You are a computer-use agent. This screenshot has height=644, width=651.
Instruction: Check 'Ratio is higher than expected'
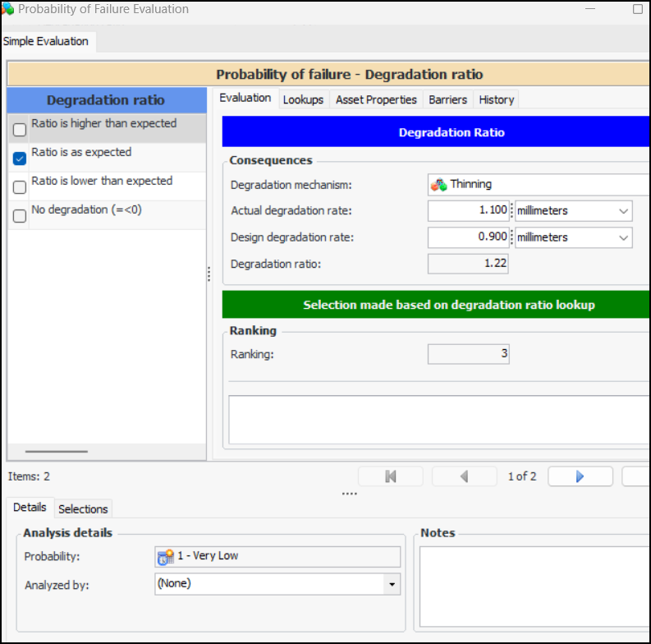click(20, 130)
